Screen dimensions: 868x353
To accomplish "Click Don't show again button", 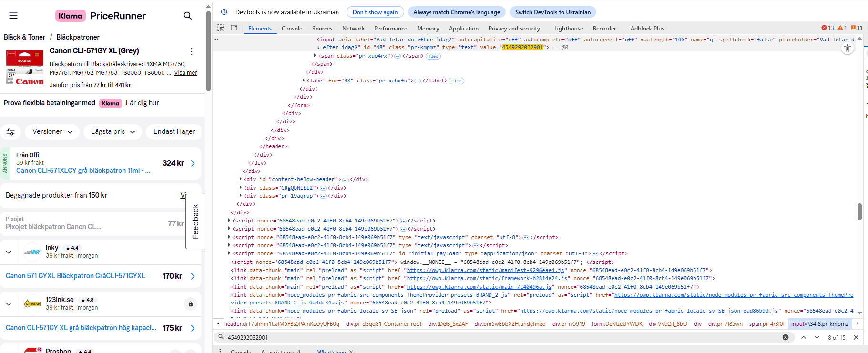I will 375,12.
